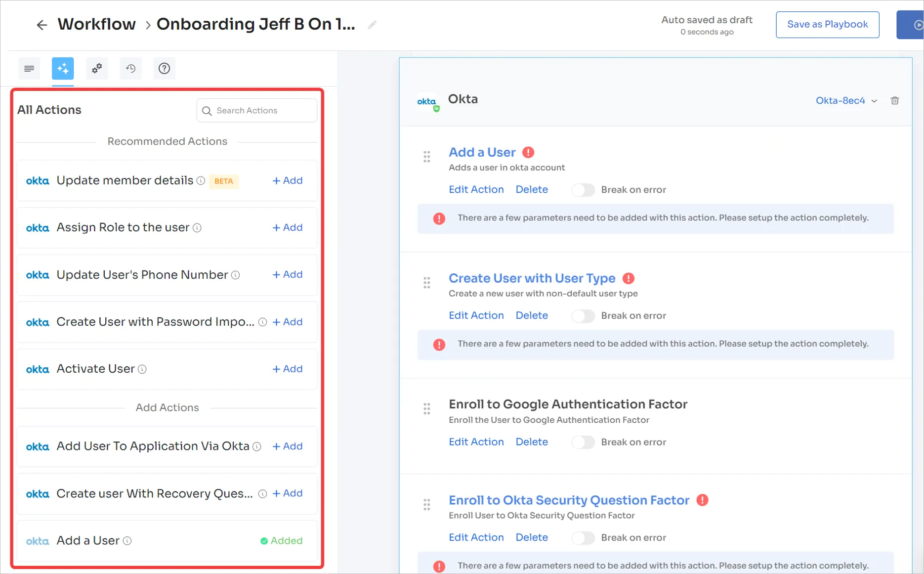
Task: Add the Add User To Application Via Okta action
Action: pyautogui.click(x=288, y=446)
